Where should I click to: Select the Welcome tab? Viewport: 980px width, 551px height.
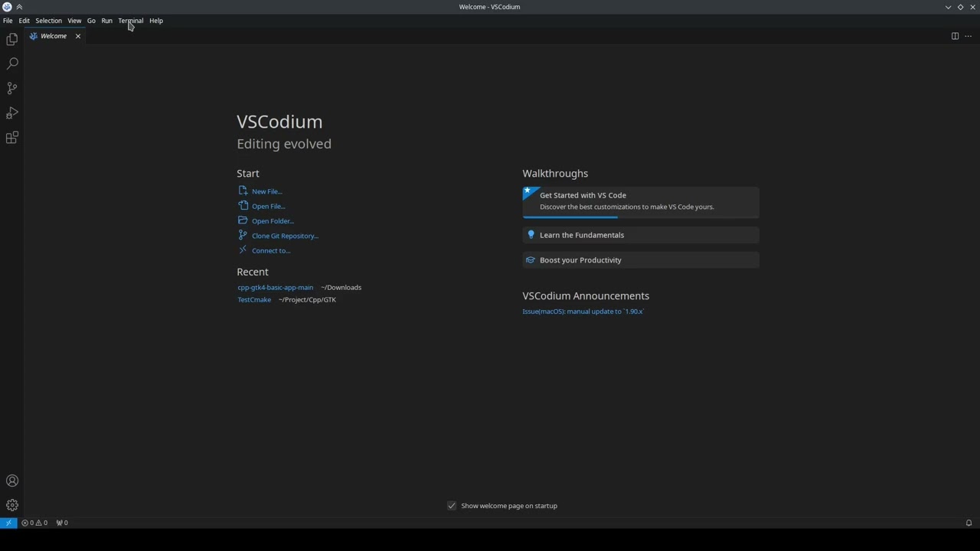[x=54, y=36]
